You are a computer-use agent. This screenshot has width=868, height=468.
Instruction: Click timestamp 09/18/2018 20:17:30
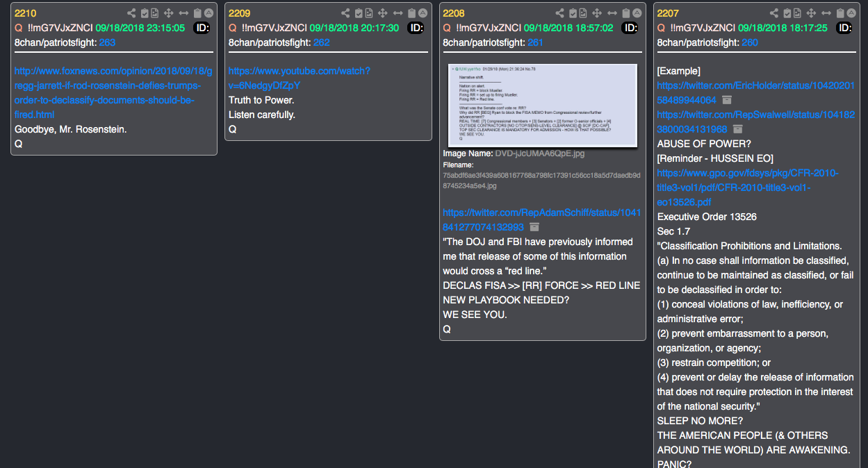(x=354, y=28)
